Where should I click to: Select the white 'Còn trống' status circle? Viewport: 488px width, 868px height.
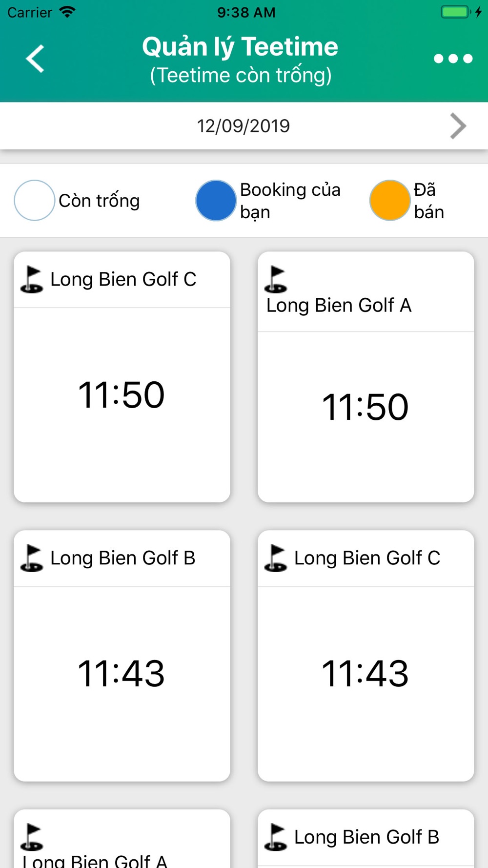coord(34,200)
